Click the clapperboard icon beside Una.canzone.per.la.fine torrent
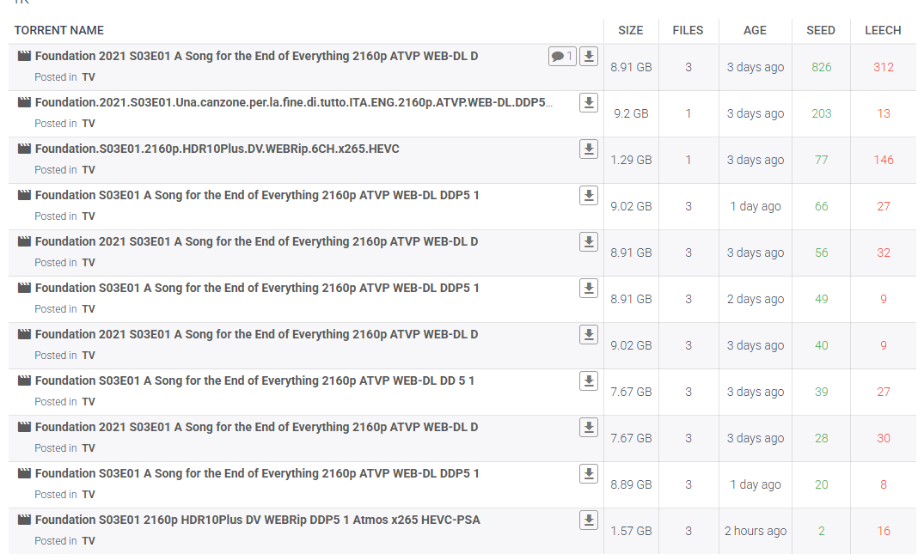The width and height of the screenshot is (924, 560). pyautogui.click(x=24, y=102)
